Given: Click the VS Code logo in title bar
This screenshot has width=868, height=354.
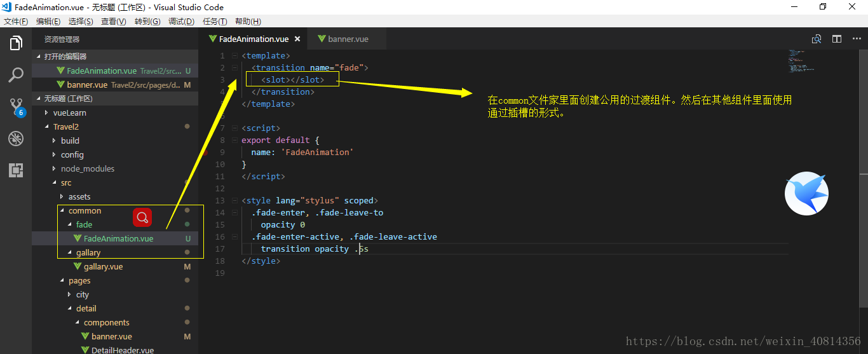Looking at the screenshot, I should [x=8, y=7].
